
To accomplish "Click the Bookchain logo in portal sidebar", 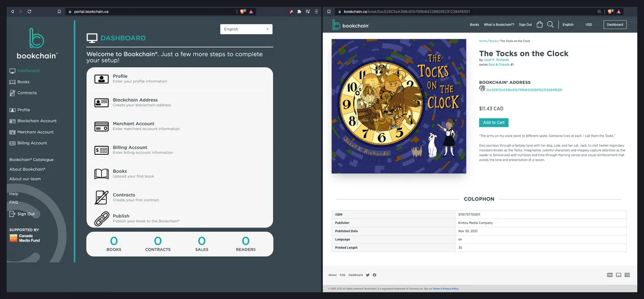I will tap(37, 43).
